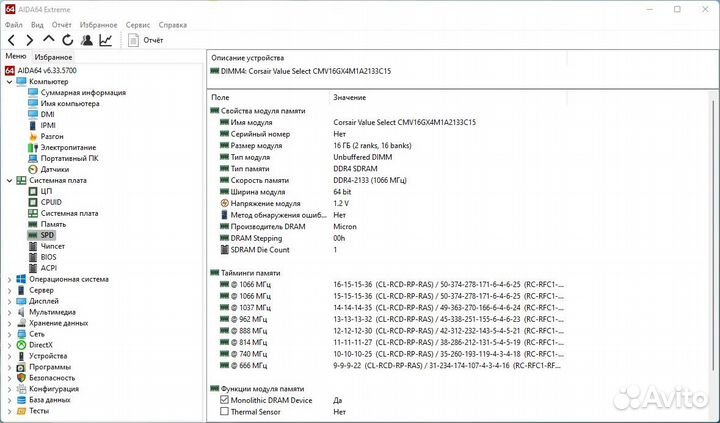Switch to the Меню tab
The width and height of the screenshot is (720, 423).
[16, 56]
